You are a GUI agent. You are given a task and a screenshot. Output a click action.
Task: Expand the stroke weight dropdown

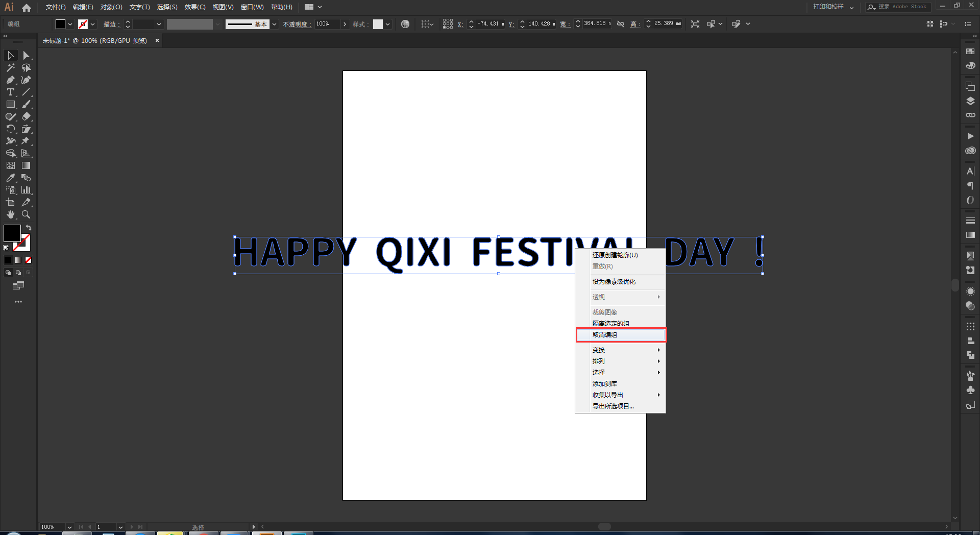point(159,24)
